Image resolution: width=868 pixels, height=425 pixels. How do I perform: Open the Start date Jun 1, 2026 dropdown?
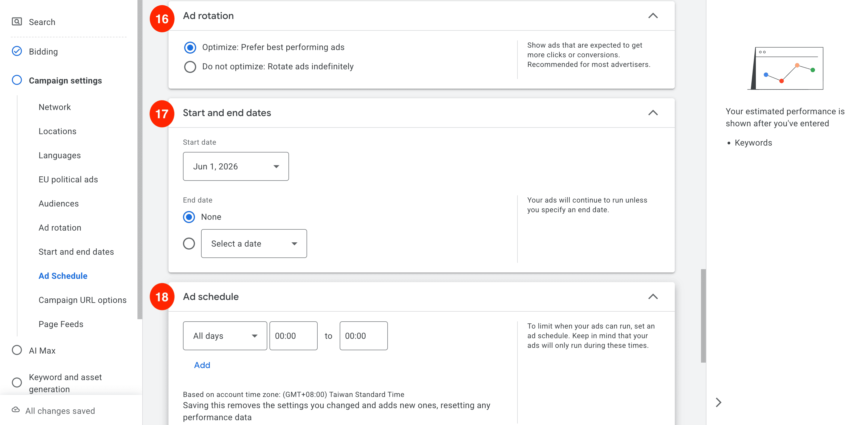click(x=236, y=166)
